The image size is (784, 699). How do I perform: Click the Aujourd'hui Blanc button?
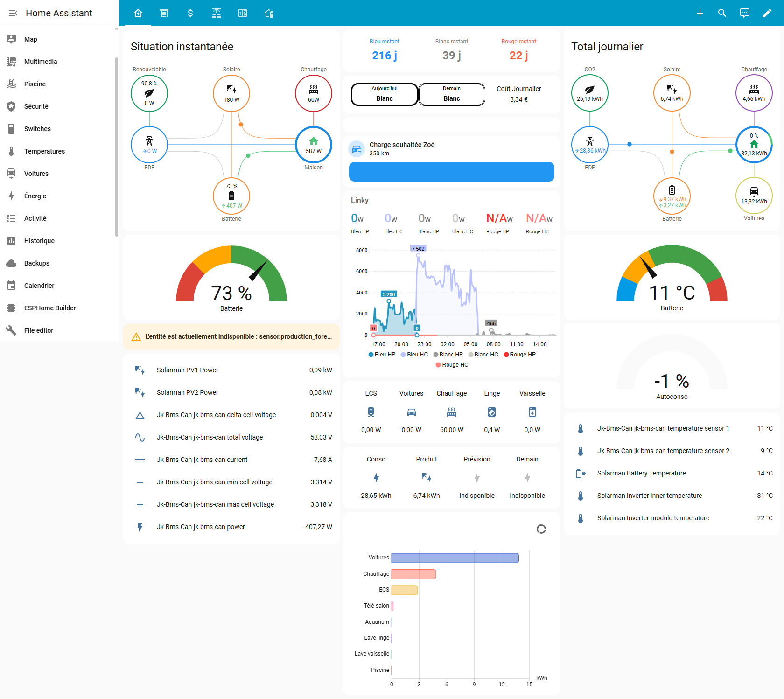(x=384, y=94)
